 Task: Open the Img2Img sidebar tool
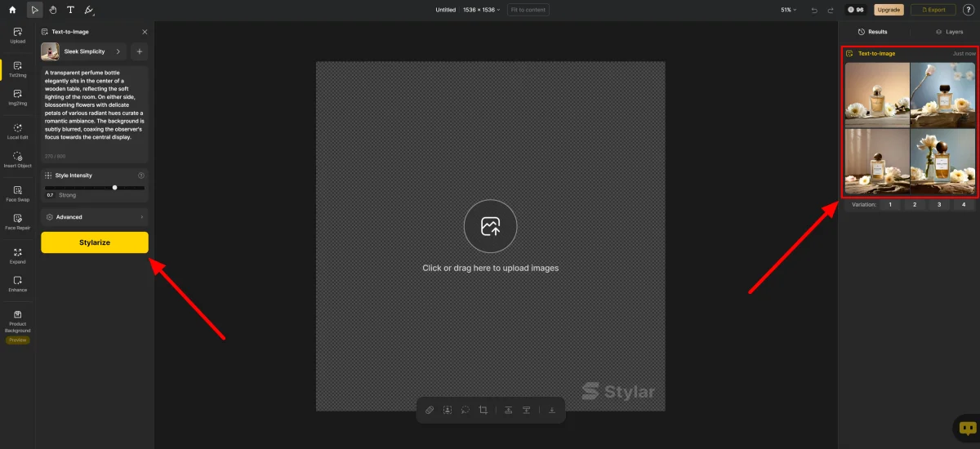point(18,97)
